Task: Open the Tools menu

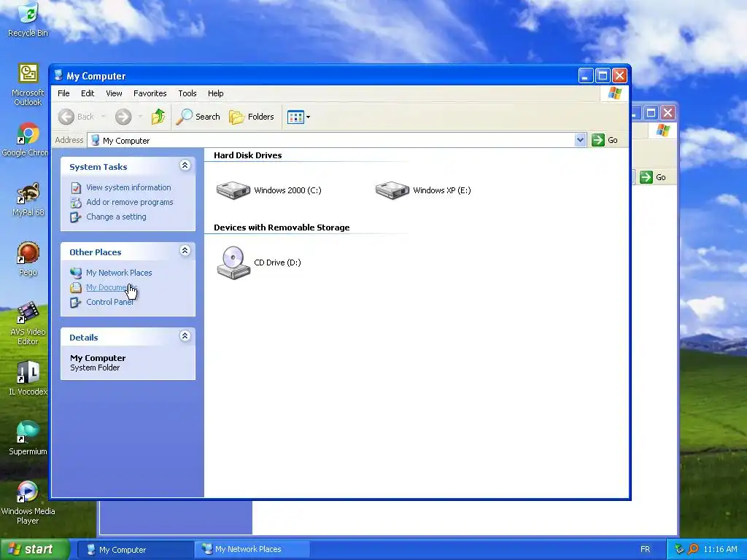Action: pyautogui.click(x=187, y=93)
